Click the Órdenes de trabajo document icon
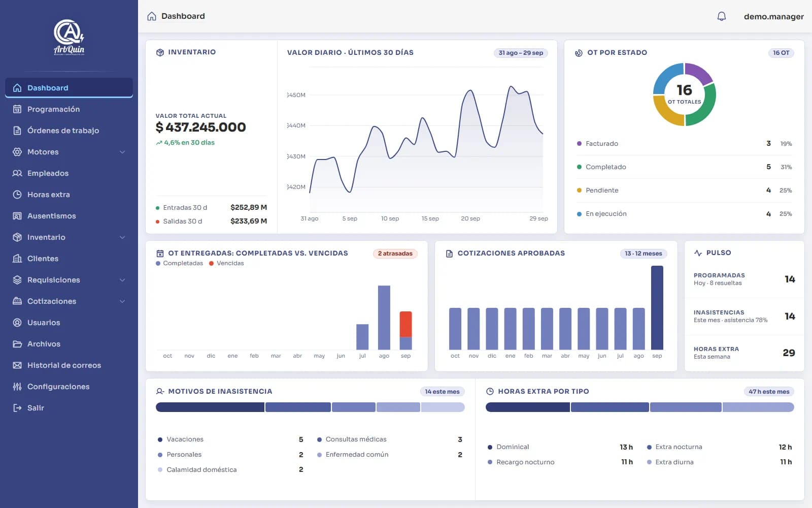The image size is (812, 508). tap(17, 131)
